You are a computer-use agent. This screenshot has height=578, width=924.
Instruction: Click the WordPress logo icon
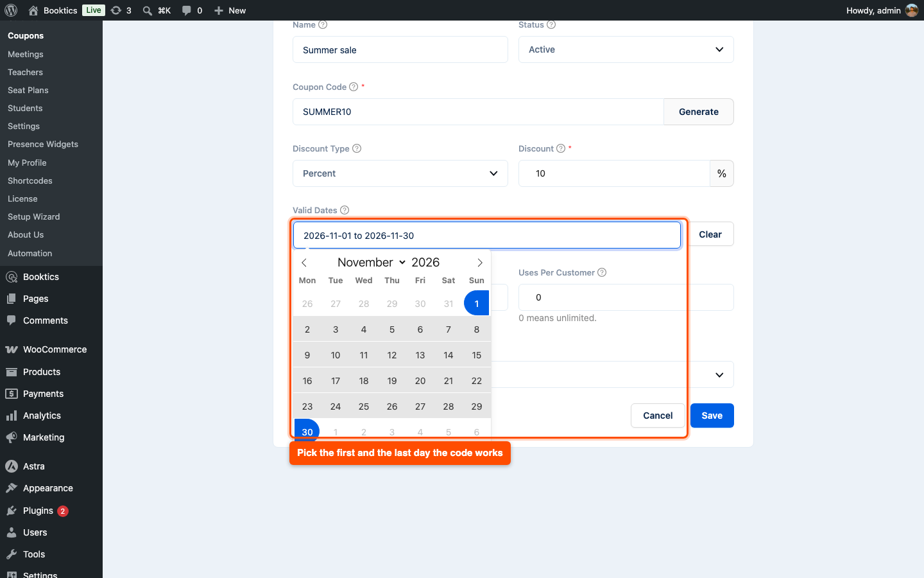click(x=10, y=10)
